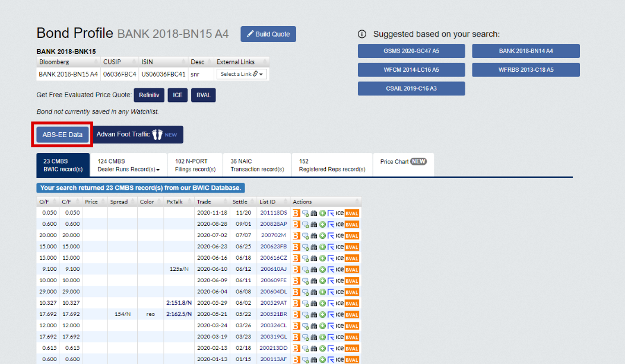Open the ABS-EE Data button

coord(62,135)
